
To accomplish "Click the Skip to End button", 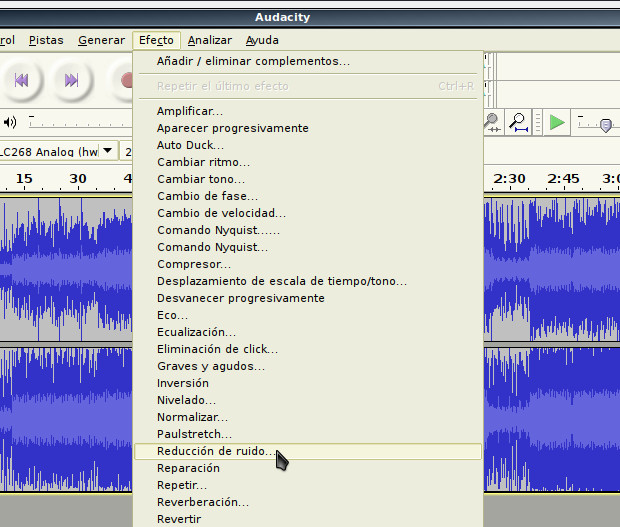I will coord(72,80).
